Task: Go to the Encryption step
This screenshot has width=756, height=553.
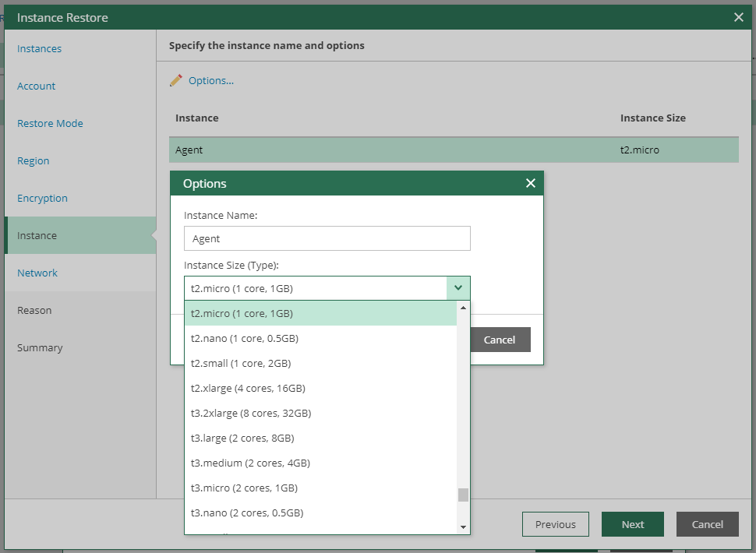Action: click(42, 198)
